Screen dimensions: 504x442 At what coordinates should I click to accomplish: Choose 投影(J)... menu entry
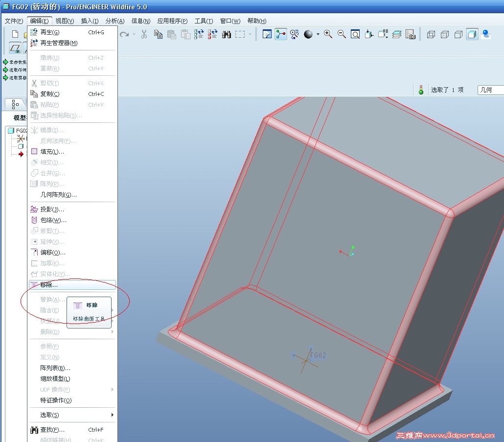pyautogui.click(x=72, y=209)
